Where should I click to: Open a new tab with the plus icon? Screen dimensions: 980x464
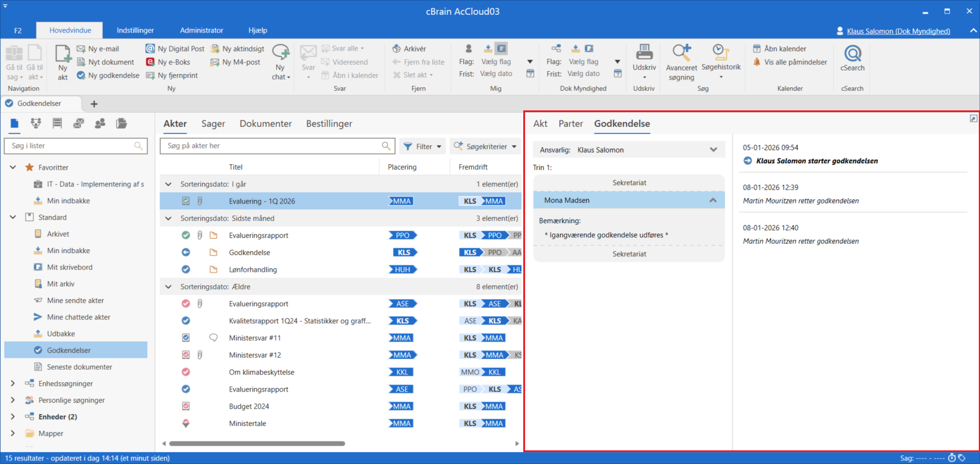click(x=94, y=104)
